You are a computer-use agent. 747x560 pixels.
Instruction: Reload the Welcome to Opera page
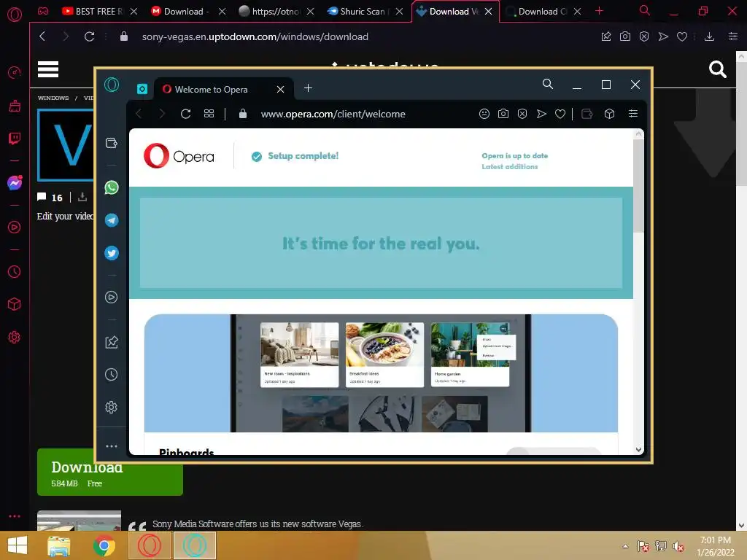[185, 114]
